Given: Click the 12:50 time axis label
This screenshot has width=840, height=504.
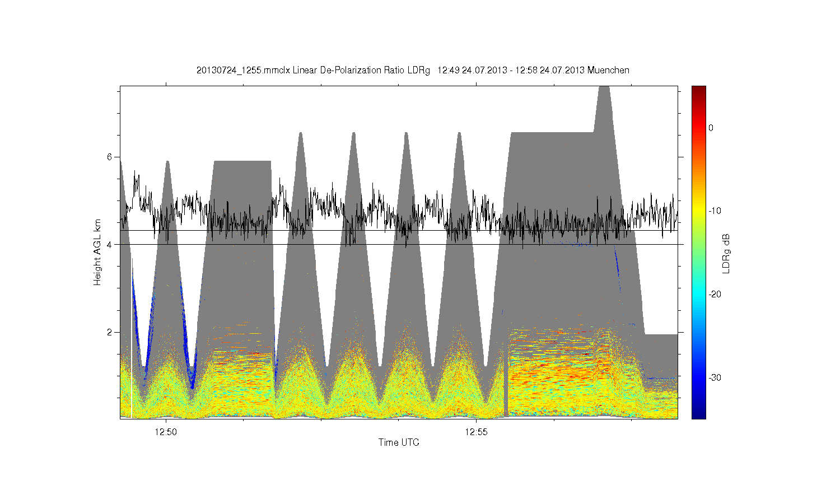Looking at the screenshot, I should [x=166, y=432].
